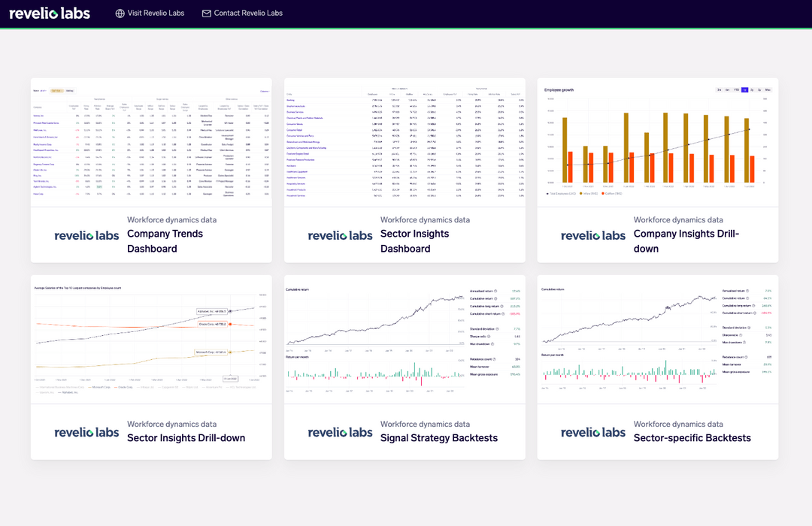Toggle the Total Employees (LHS) legend entry
This screenshot has height=526, width=812.
(x=560, y=194)
